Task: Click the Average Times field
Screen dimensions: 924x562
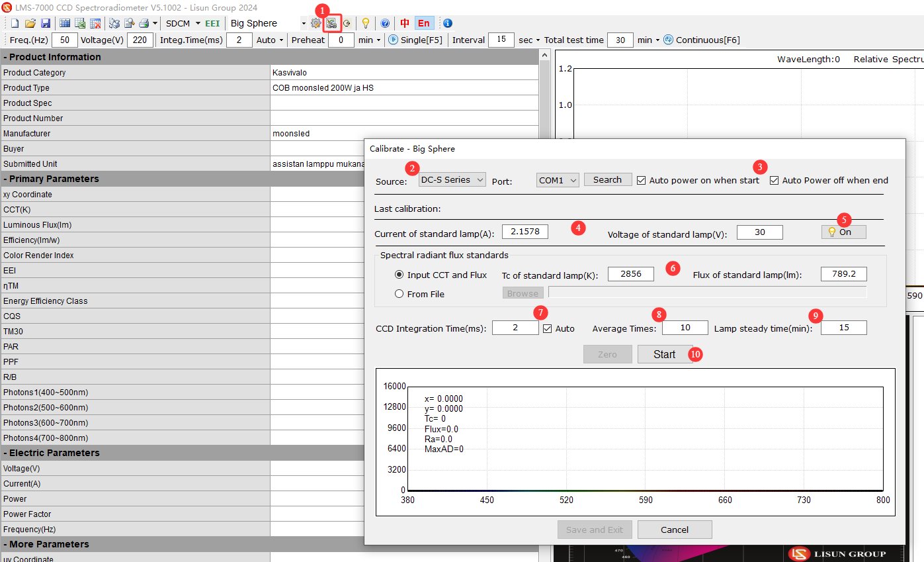Action: 685,328
